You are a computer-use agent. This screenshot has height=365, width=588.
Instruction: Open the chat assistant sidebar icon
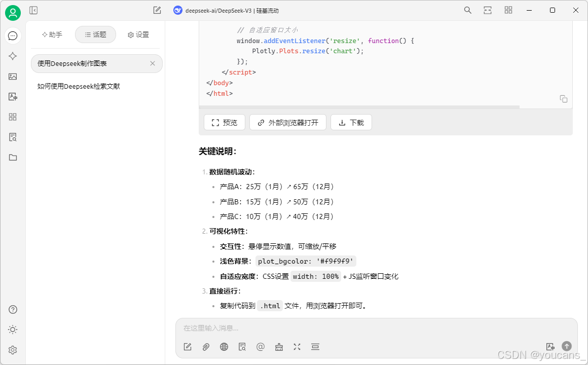click(13, 35)
